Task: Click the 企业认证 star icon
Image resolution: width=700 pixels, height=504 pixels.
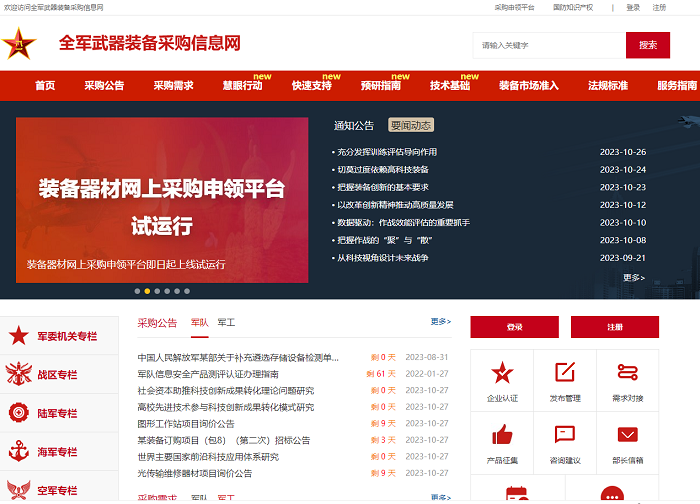Action: [502, 373]
